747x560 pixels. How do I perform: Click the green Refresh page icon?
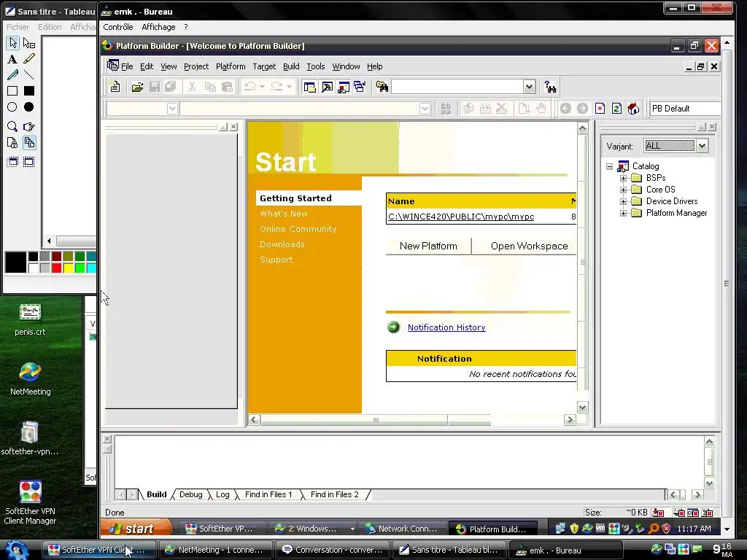[x=616, y=109]
